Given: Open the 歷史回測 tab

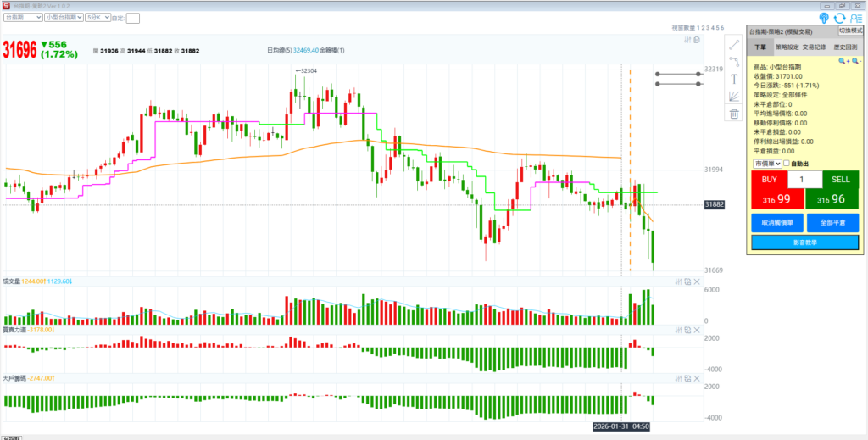Looking at the screenshot, I should click(845, 47).
